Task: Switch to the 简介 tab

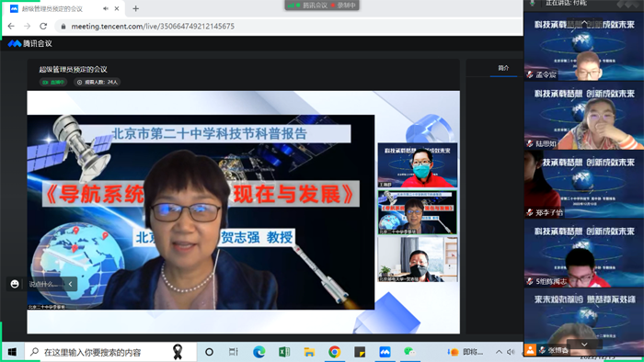Action: 503,68
